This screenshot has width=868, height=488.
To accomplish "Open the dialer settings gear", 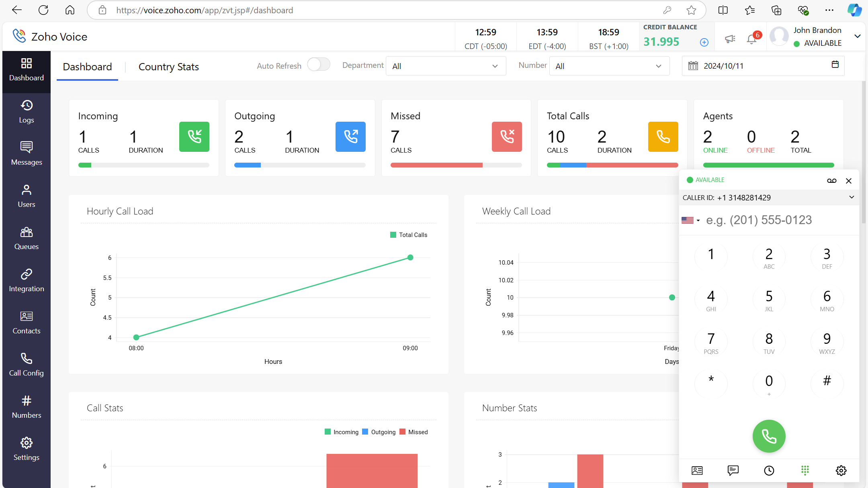I will tap(841, 470).
